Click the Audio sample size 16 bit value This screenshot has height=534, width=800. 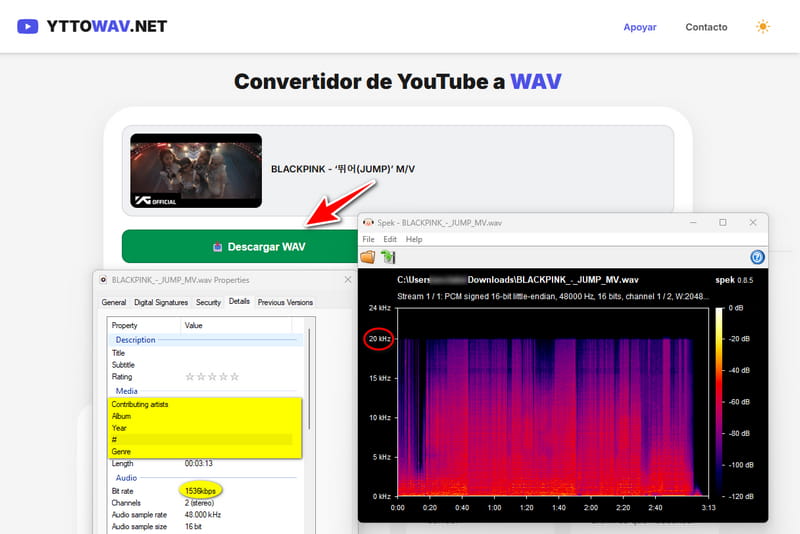tap(193, 526)
